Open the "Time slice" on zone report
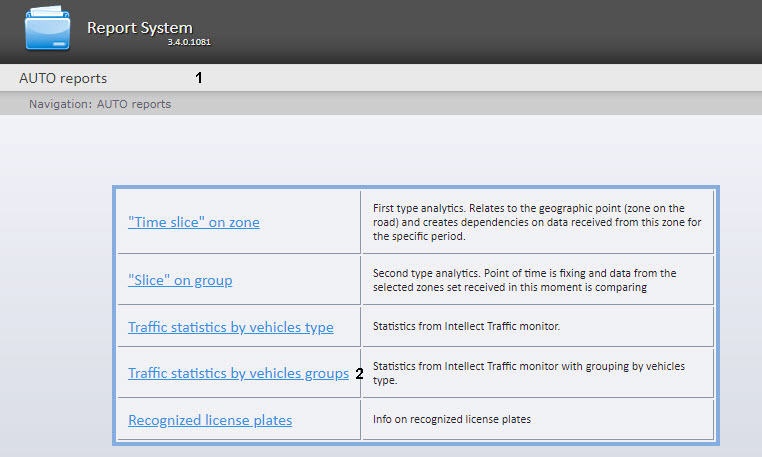 194,222
